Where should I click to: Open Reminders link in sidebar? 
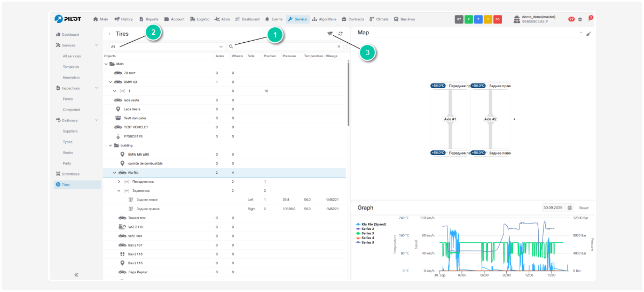coord(71,78)
